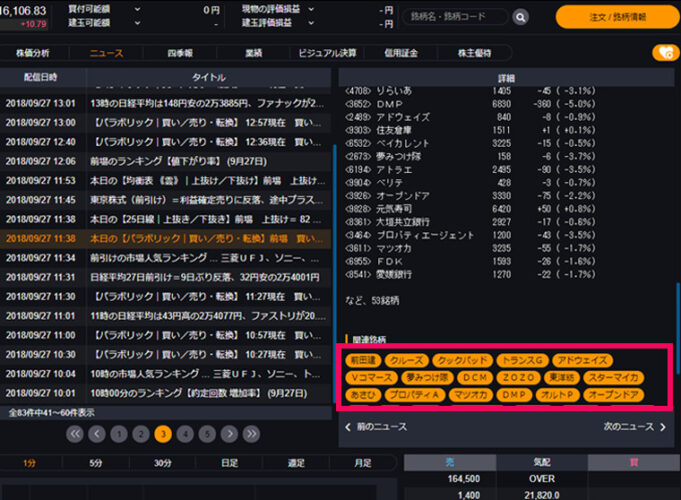This screenshot has height=500, width=681.
Task: Go to 次のニュース next news link
Action: pyautogui.click(x=635, y=427)
